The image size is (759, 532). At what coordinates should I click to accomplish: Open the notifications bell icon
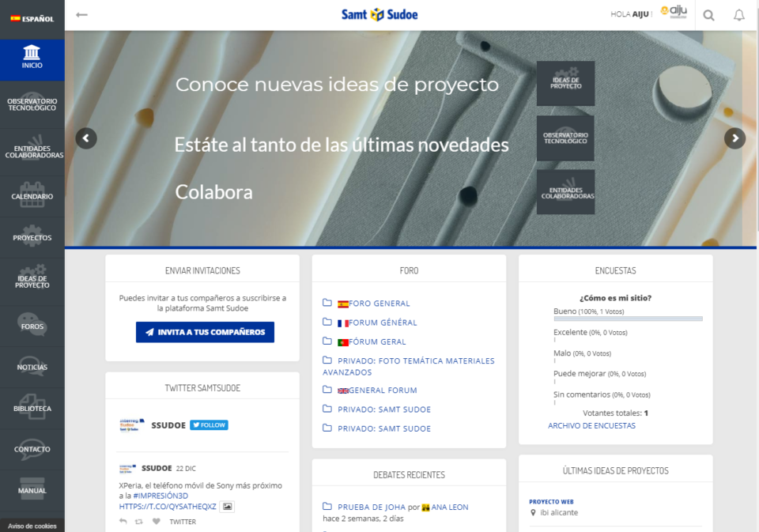tap(739, 14)
